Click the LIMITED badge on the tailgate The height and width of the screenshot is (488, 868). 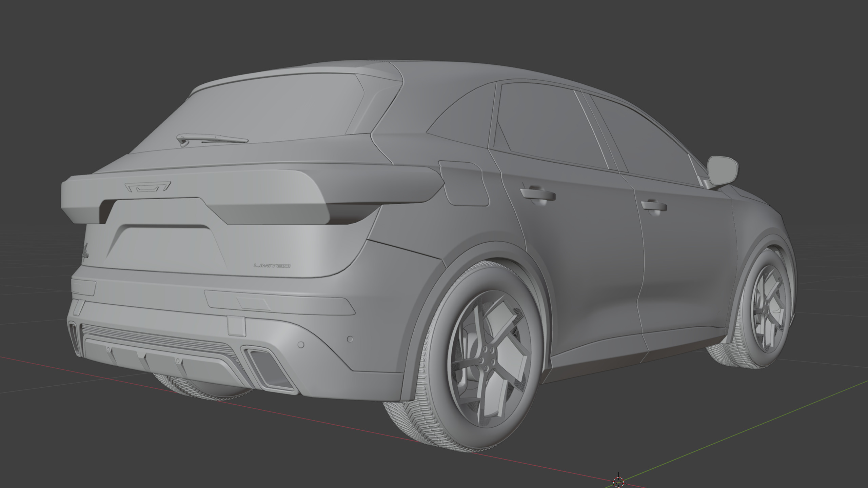click(x=272, y=266)
